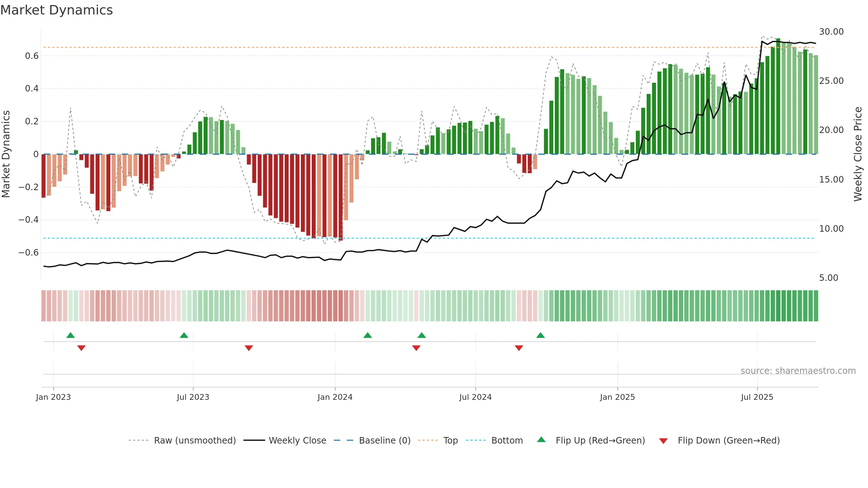This screenshot has width=868, height=488.
Task: Click the source: sharemaestro.com text
Action: click(798, 371)
